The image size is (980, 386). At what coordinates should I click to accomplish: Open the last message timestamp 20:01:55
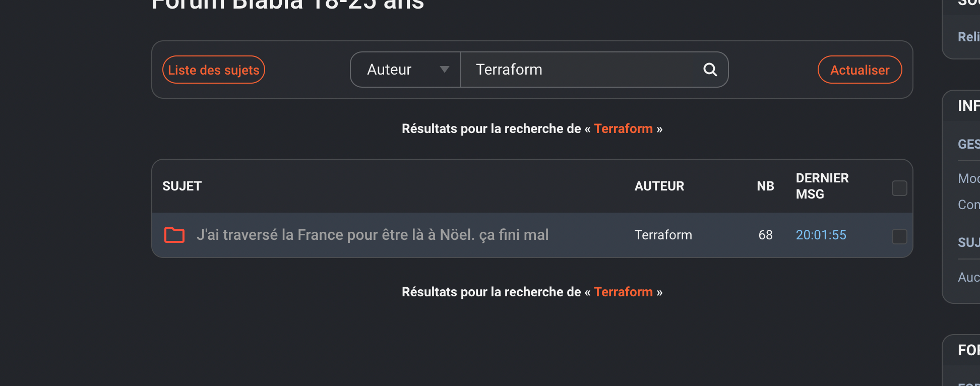[x=821, y=235]
